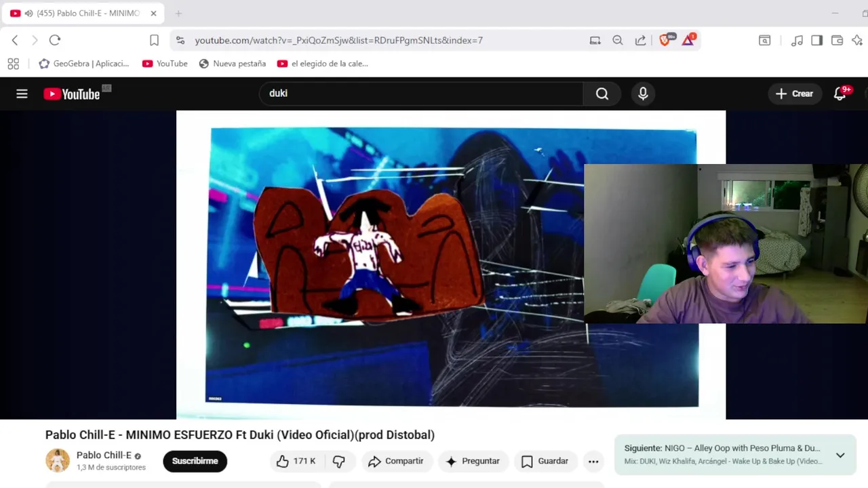This screenshot has height=488, width=868.
Task: Open the tab search icon in toolbar
Action: click(x=764, y=41)
